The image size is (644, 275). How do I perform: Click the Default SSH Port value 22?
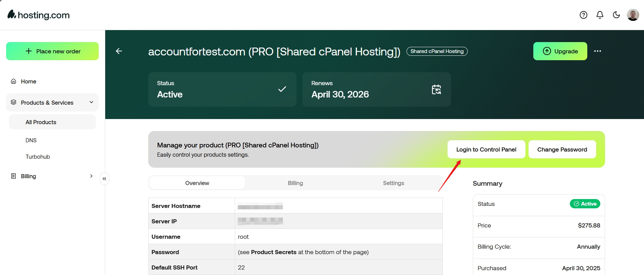point(241,267)
